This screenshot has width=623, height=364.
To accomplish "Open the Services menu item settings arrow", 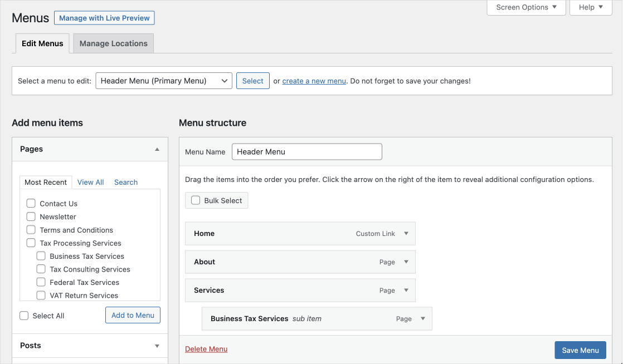I will pyautogui.click(x=406, y=291).
